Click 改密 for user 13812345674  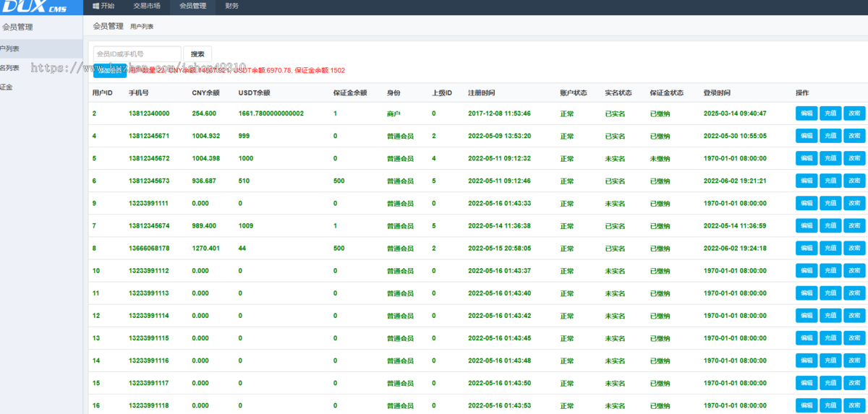coord(854,225)
